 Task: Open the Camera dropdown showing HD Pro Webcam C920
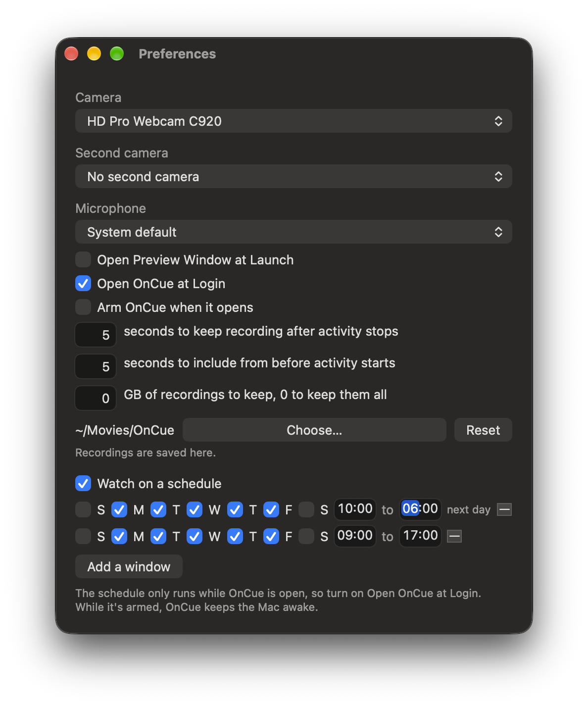294,121
